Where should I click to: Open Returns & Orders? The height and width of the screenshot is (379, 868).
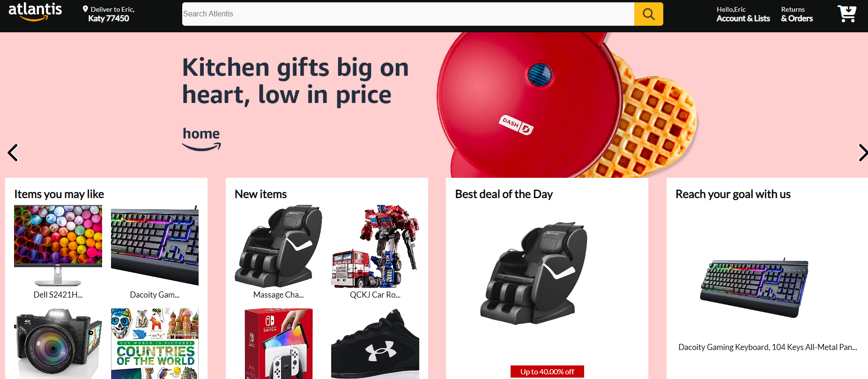pos(797,14)
